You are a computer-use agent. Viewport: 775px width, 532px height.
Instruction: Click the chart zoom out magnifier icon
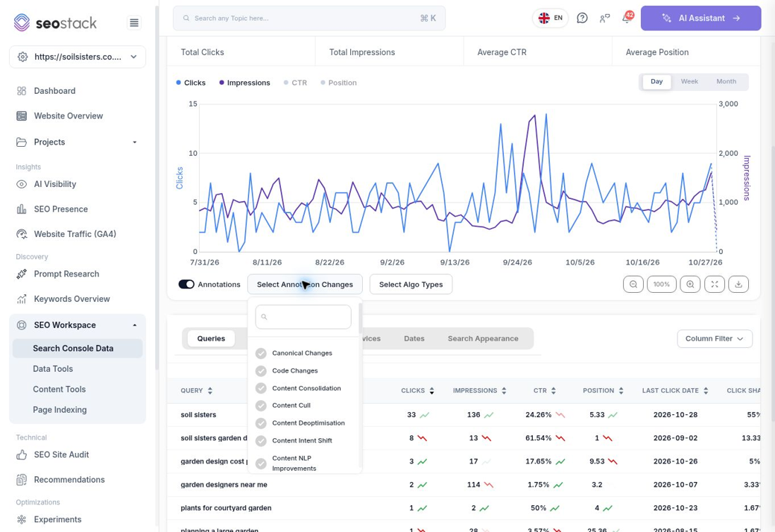(x=633, y=285)
